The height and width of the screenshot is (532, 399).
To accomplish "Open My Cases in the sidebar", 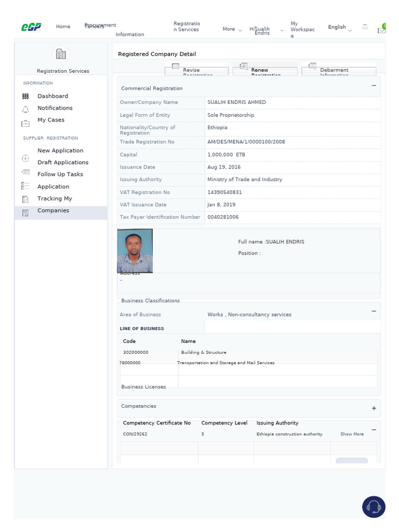I will tap(51, 120).
